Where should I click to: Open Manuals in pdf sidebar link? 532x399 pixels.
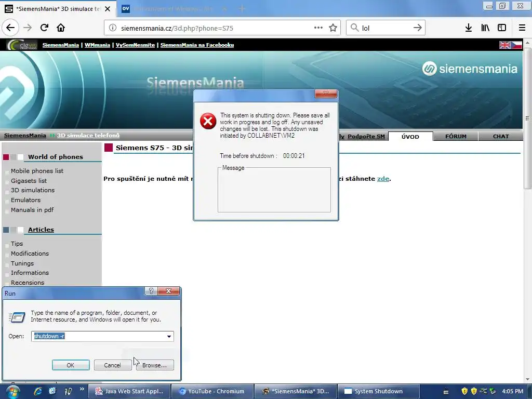pyautogui.click(x=32, y=210)
